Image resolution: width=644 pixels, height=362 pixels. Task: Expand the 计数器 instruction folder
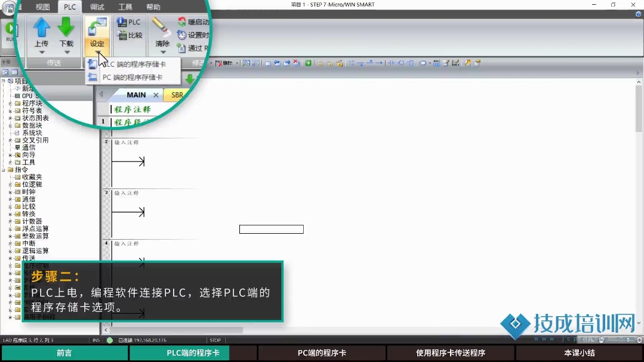(x=10, y=222)
